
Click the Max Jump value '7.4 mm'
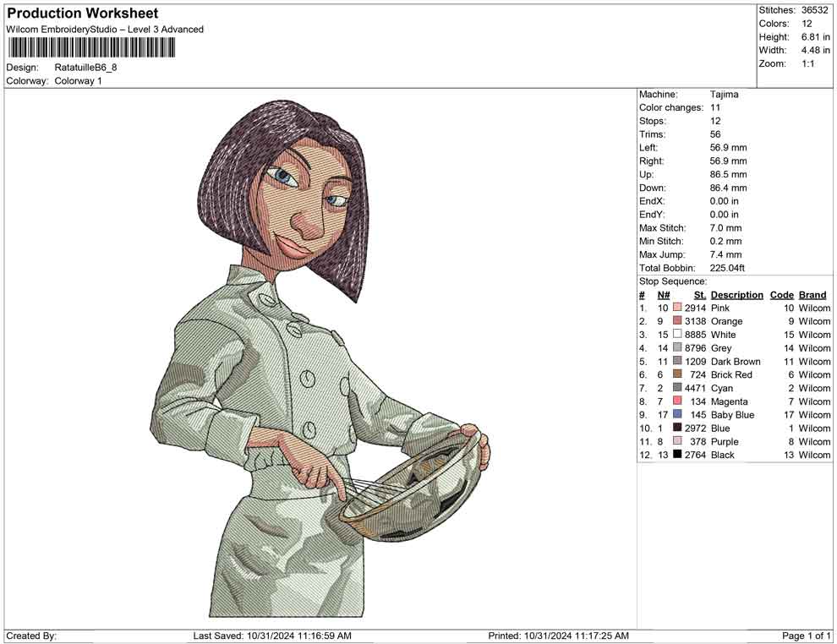725,254
